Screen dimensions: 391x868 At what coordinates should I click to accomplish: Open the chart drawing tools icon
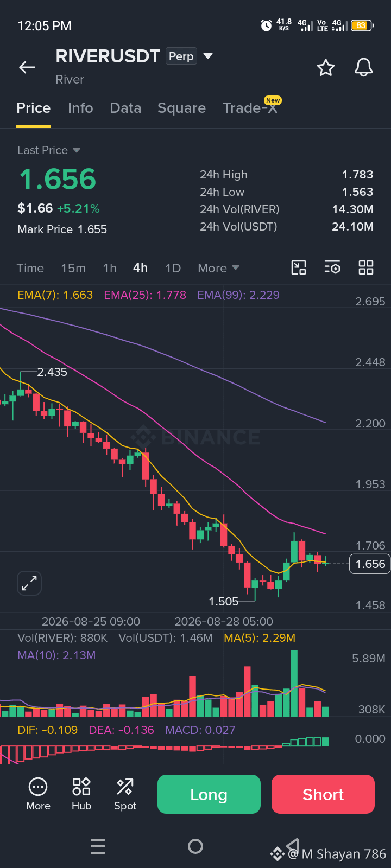point(299,267)
